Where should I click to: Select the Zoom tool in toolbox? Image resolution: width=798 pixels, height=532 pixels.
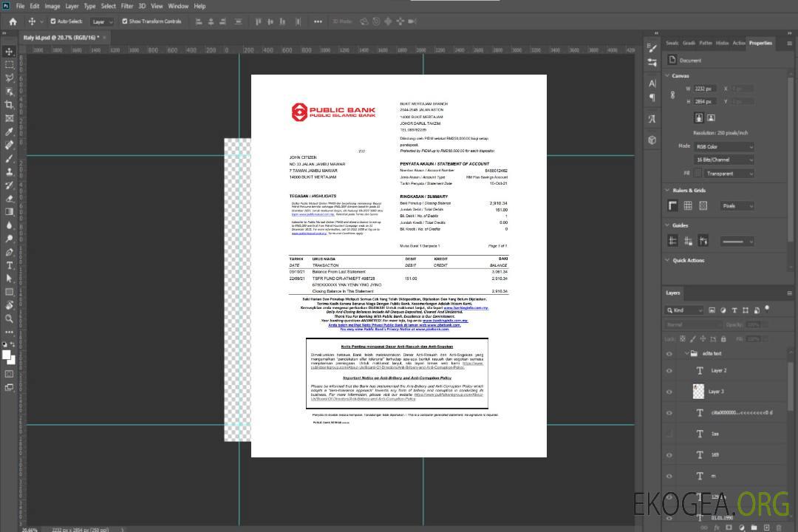pyautogui.click(x=9, y=318)
